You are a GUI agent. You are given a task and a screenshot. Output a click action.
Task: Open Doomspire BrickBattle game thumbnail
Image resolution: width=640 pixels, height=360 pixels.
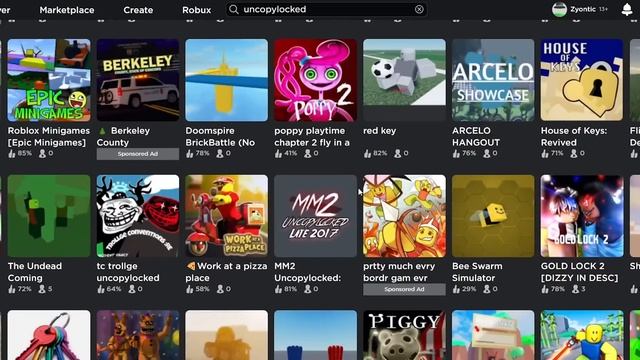coord(227,80)
